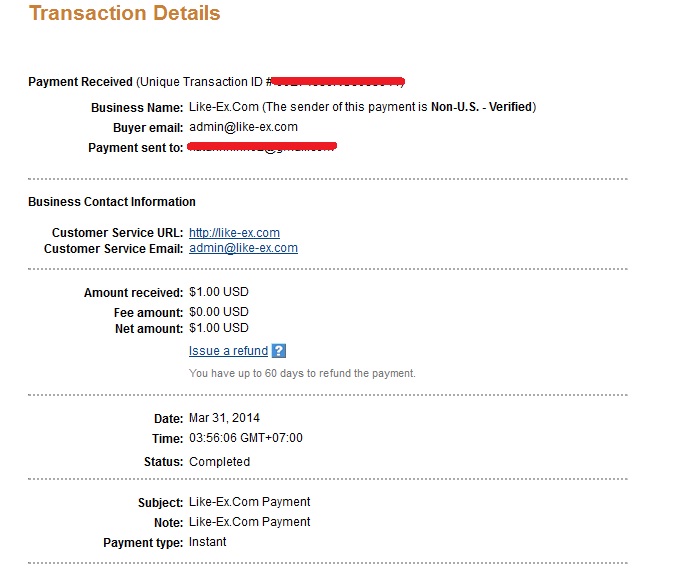The image size is (682, 573).
Task: Click the redacted Payment sent to address
Action: coord(262,148)
